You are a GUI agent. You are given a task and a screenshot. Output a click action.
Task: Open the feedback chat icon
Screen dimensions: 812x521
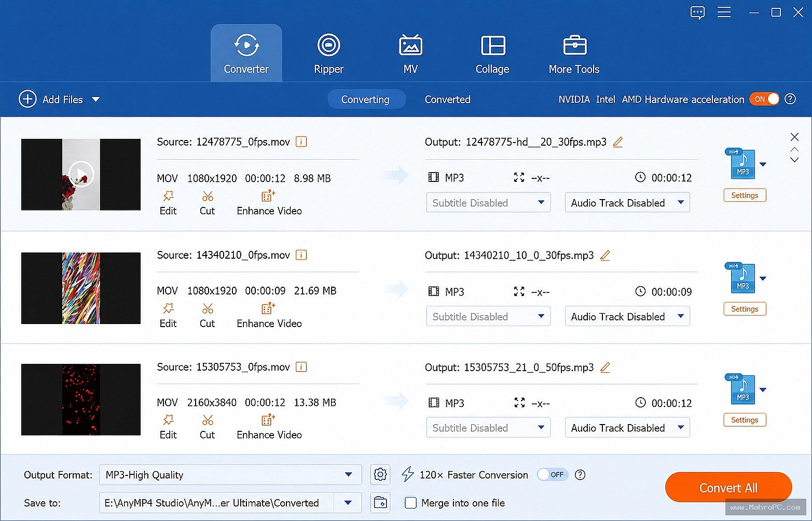(698, 12)
